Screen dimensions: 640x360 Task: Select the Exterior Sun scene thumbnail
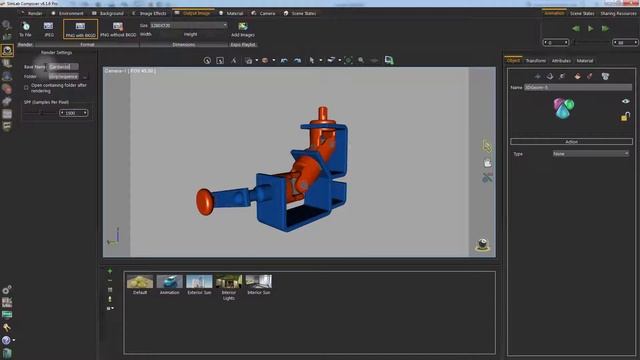(x=199, y=284)
